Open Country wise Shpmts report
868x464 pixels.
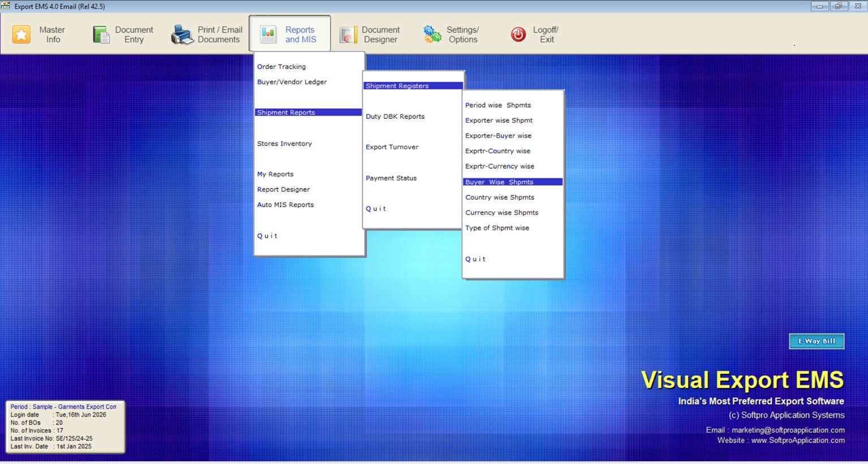coord(500,197)
